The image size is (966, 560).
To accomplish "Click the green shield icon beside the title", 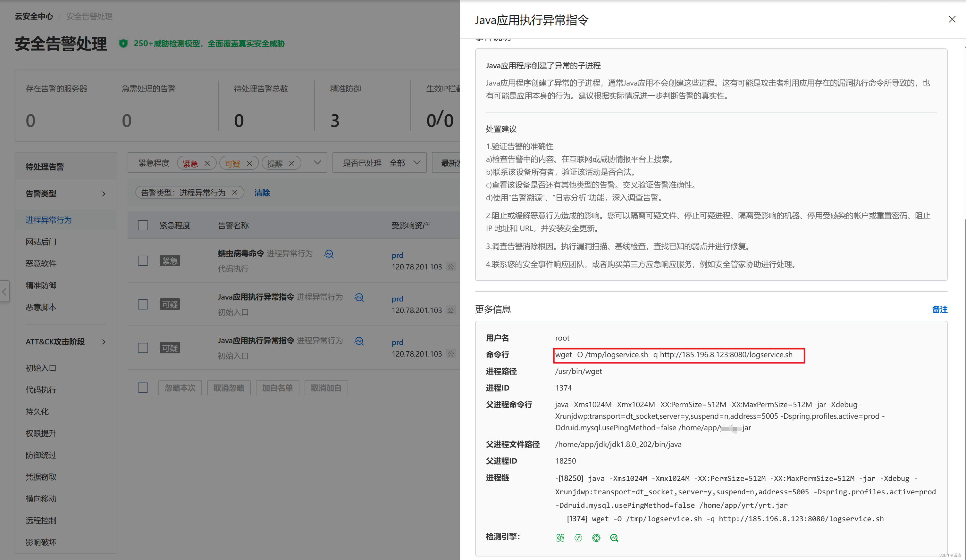I will click(123, 43).
